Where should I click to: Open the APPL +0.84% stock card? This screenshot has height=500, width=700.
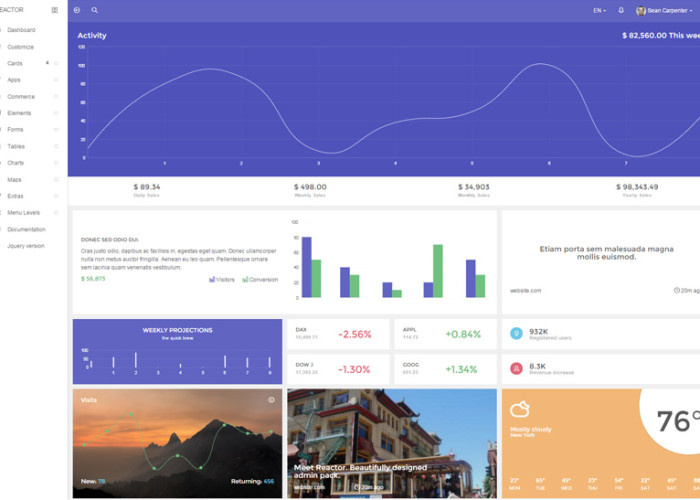coord(446,334)
